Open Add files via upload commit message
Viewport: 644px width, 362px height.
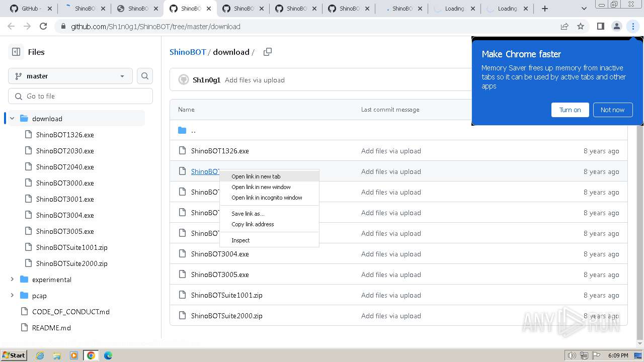[x=255, y=80]
